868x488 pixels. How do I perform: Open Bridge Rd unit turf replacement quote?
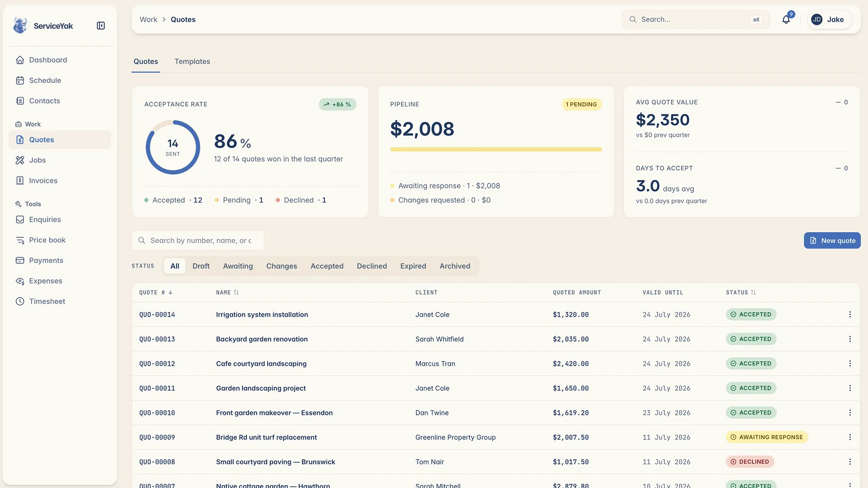coord(266,437)
